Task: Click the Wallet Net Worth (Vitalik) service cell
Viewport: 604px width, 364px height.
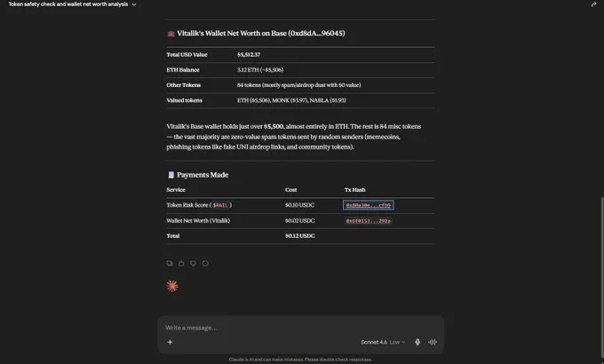Action: [x=198, y=221]
